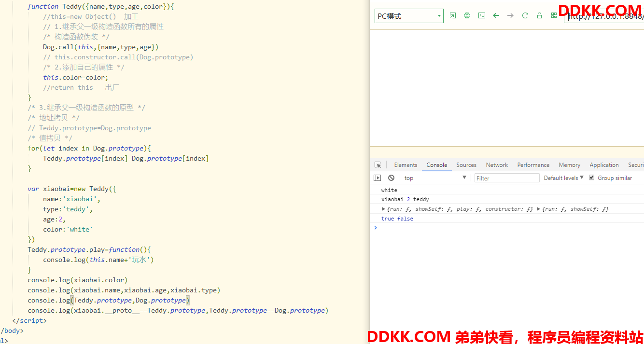
Task: Click the 'xiaobai 2 teddy' console output
Action: [x=405, y=199]
